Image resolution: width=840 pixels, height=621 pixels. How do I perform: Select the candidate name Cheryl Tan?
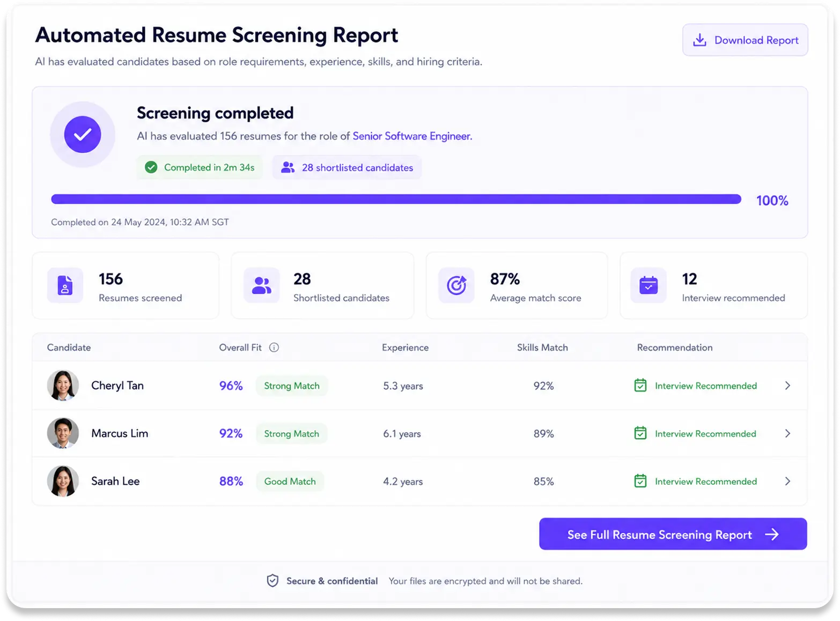coord(117,386)
